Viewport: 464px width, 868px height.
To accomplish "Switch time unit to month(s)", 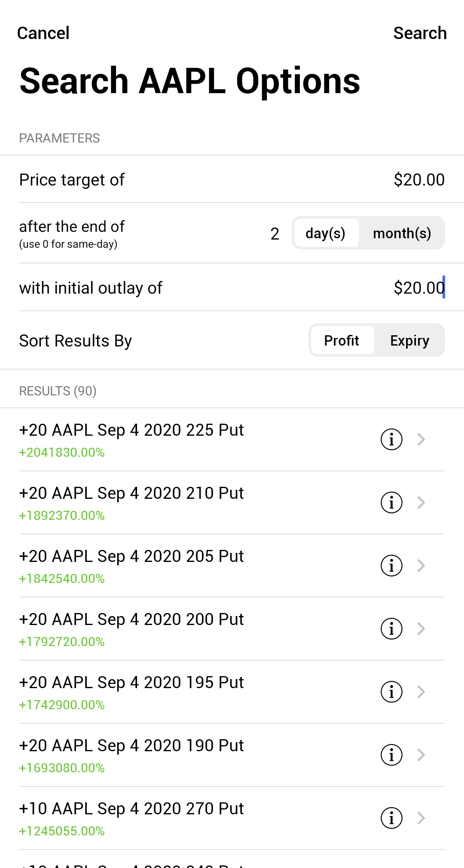I will click(402, 233).
